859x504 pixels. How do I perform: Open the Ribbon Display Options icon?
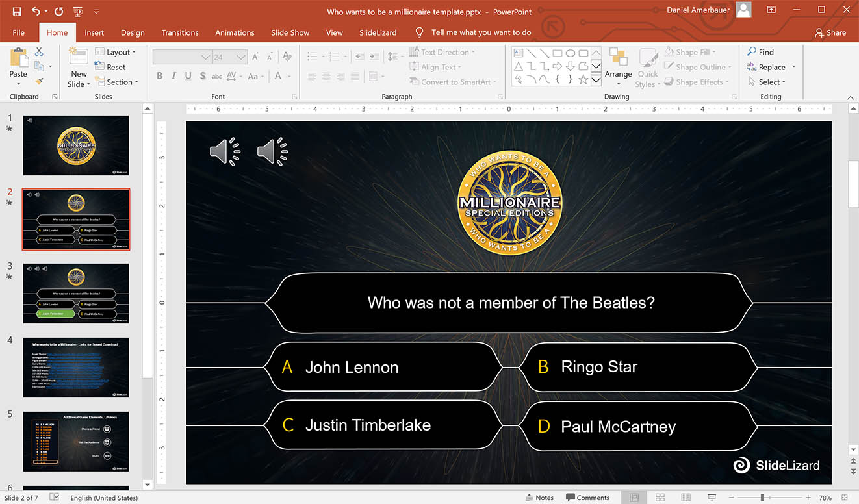771,10
